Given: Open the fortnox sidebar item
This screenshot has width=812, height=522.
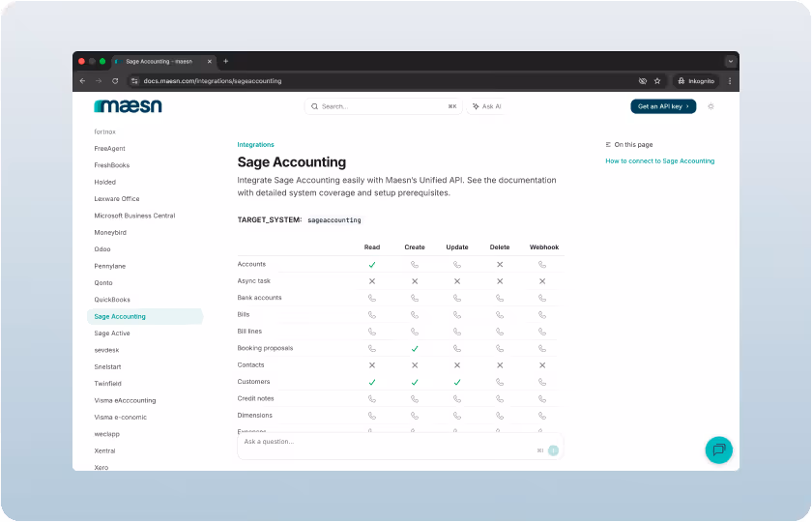Looking at the screenshot, I should pyautogui.click(x=105, y=132).
